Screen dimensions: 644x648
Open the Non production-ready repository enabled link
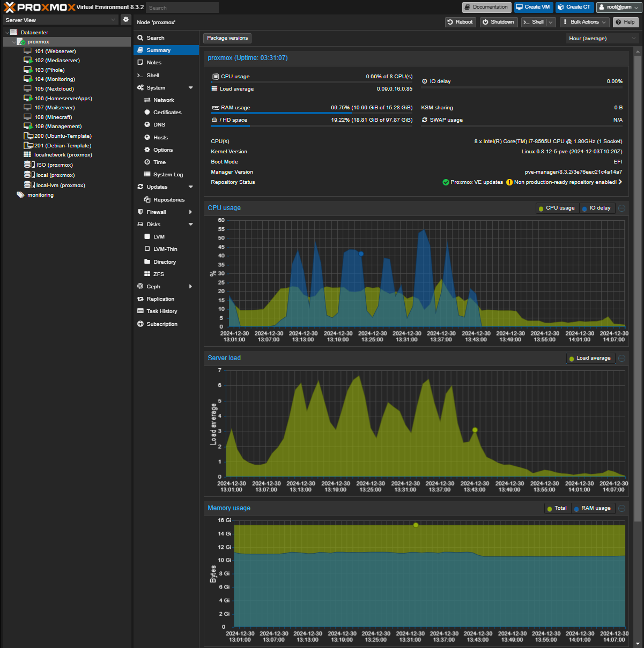(565, 182)
